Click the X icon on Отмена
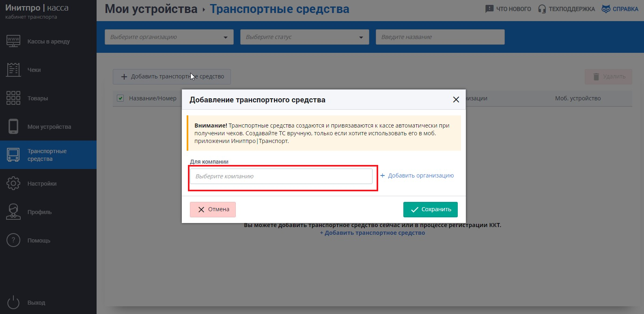Viewport: 644px width, 314px height. (x=201, y=210)
